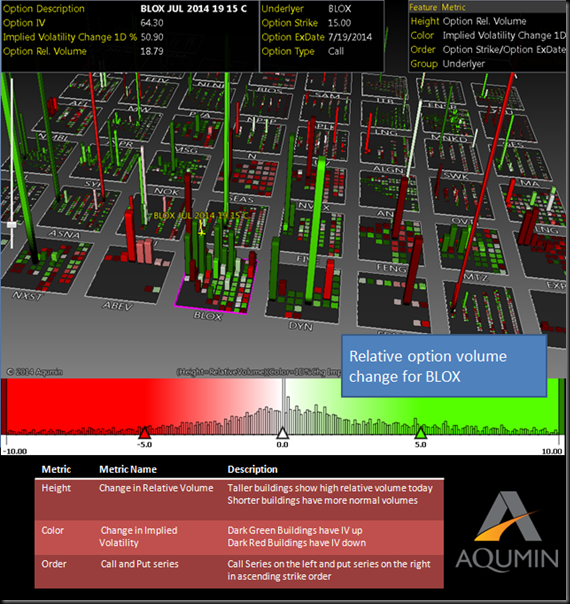570x604 pixels.
Task: Click the 'Option IV' label
Action: 24,23
